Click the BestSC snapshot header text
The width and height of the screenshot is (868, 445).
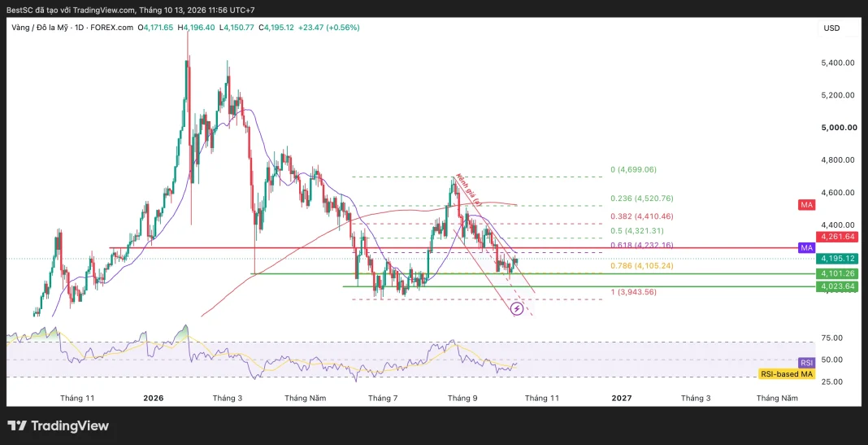click(131, 10)
